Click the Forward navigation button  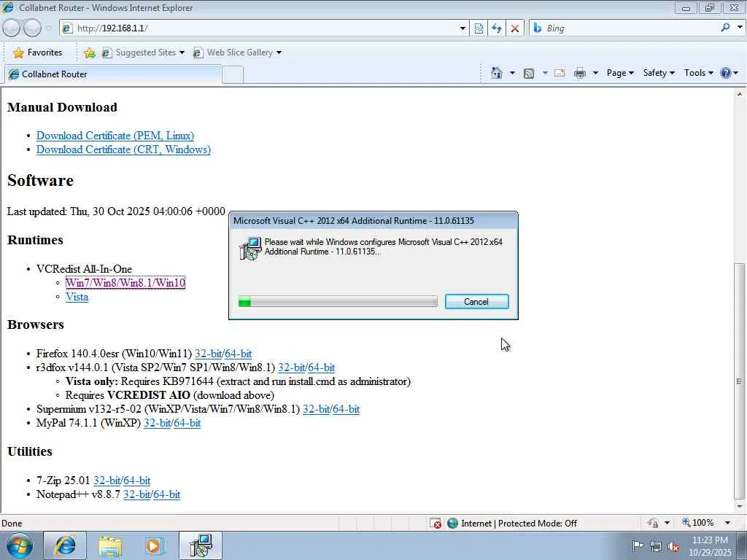pos(32,28)
